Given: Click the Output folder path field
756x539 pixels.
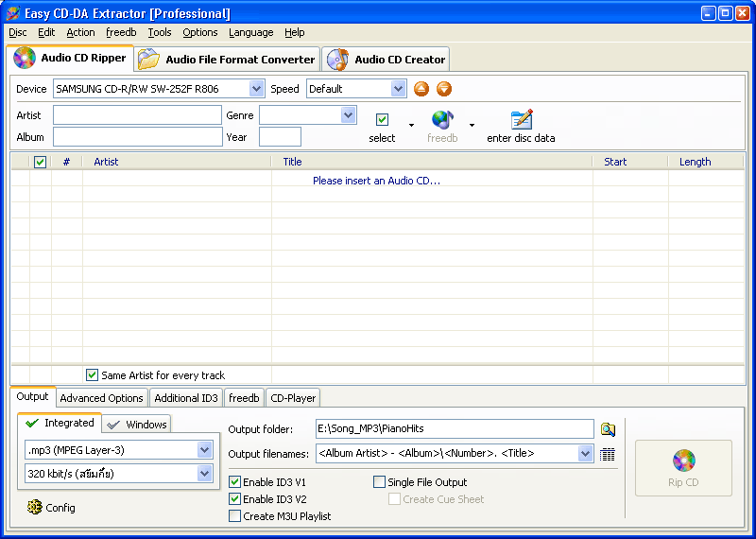Looking at the screenshot, I should (455, 429).
